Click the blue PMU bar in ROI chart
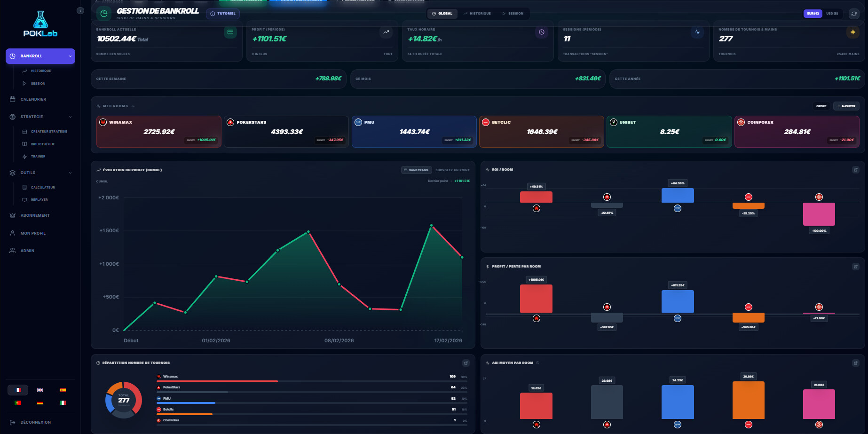 pos(677,196)
